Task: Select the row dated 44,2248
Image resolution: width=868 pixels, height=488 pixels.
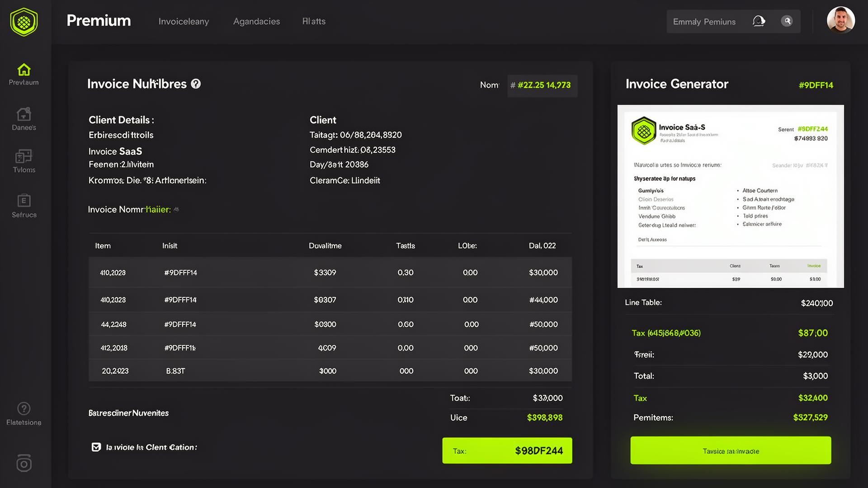Action: point(330,324)
